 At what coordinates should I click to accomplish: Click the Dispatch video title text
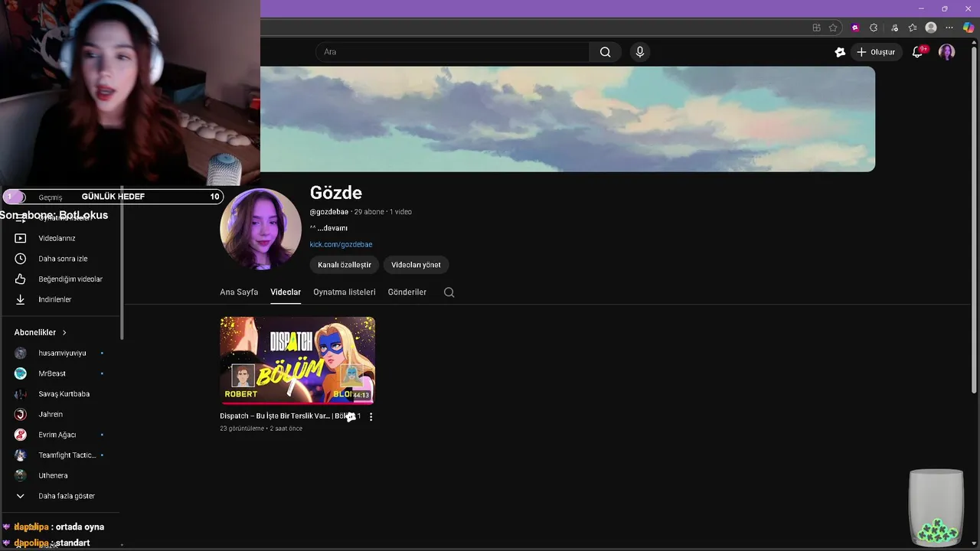[290, 416]
